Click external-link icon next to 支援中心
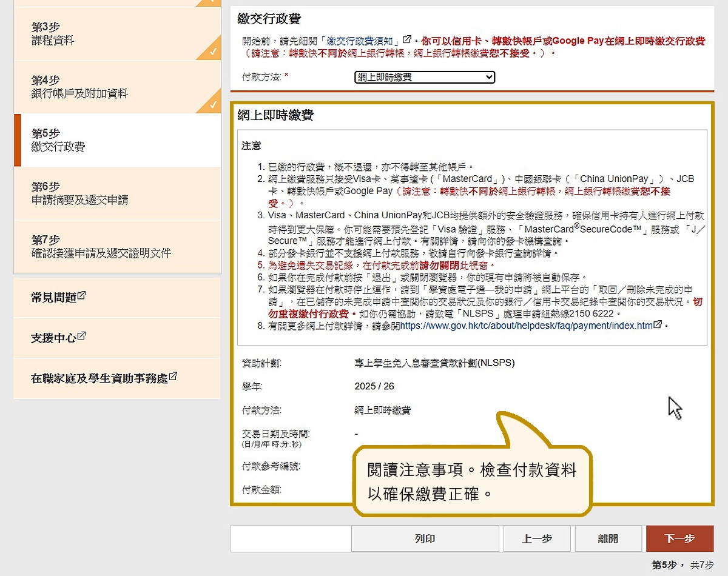 click(x=81, y=336)
